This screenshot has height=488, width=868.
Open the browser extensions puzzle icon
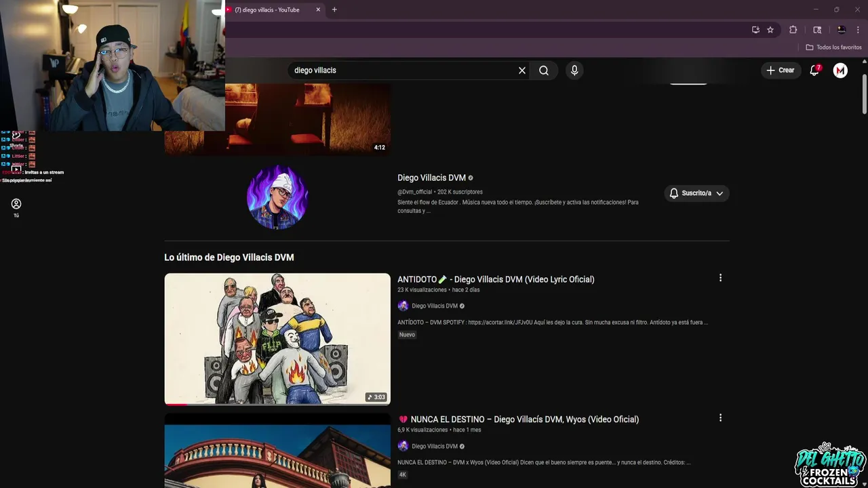pos(793,30)
